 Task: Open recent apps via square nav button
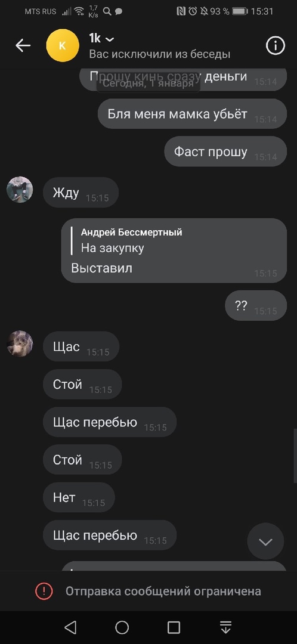pyautogui.click(x=174, y=627)
